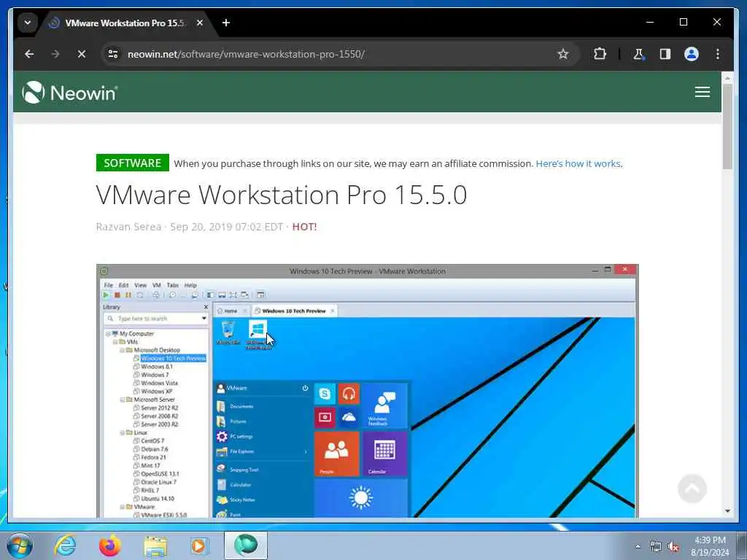
Task: Click the page vertical scrollbar thumb
Action: pos(727,126)
